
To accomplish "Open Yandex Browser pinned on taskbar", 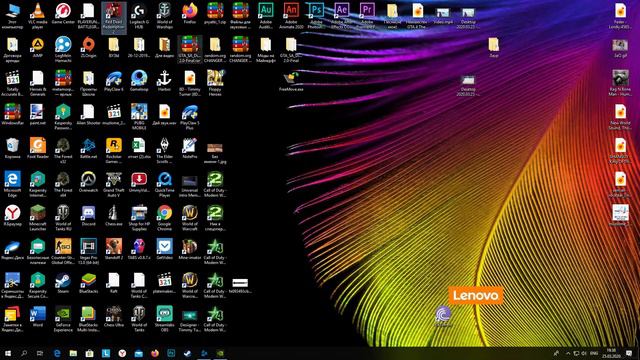I will tap(122, 353).
